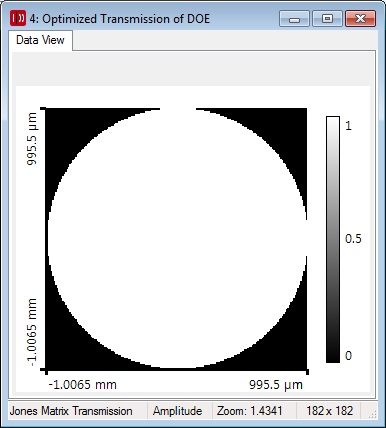
Task: Click Jones Matrix Transmission status field
Action: (x=71, y=411)
